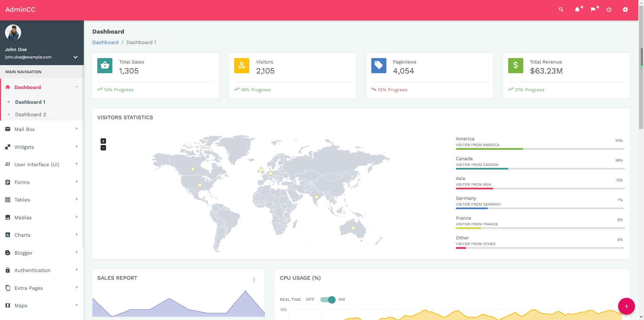Zoom in on the visitors map
This screenshot has height=320, width=644.
pyautogui.click(x=103, y=141)
